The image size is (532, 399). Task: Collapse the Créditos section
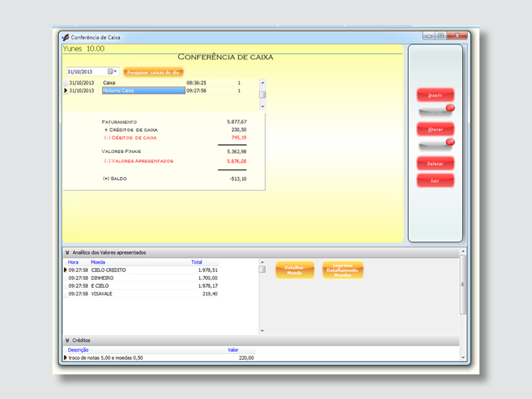(68, 340)
